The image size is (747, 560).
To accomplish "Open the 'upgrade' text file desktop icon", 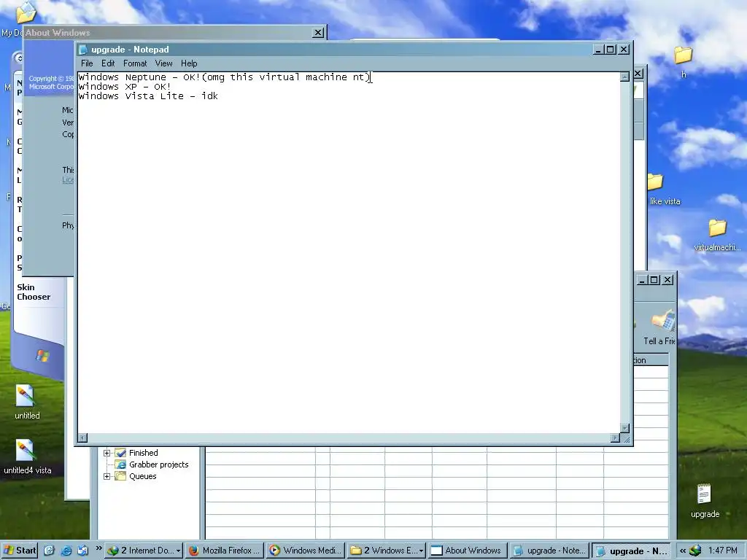I will tap(704, 495).
